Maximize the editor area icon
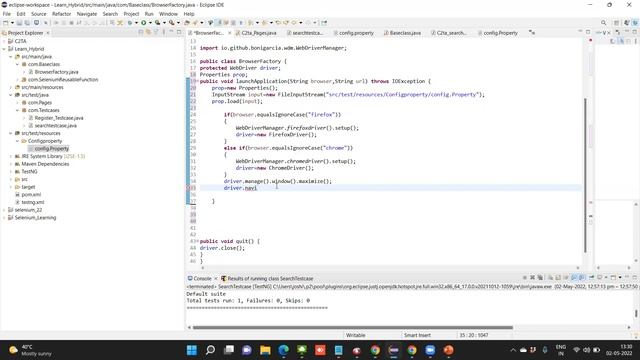This screenshot has width=640, height=360. pyautogui.click(x=588, y=32)
